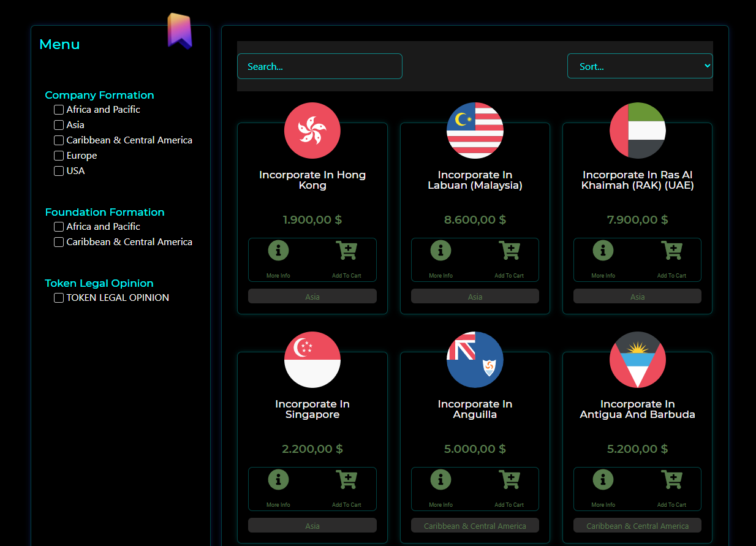Screen dimensions: 756x546
Task: Select Token Legal Opinion menu heading
Action: (99, 283)
